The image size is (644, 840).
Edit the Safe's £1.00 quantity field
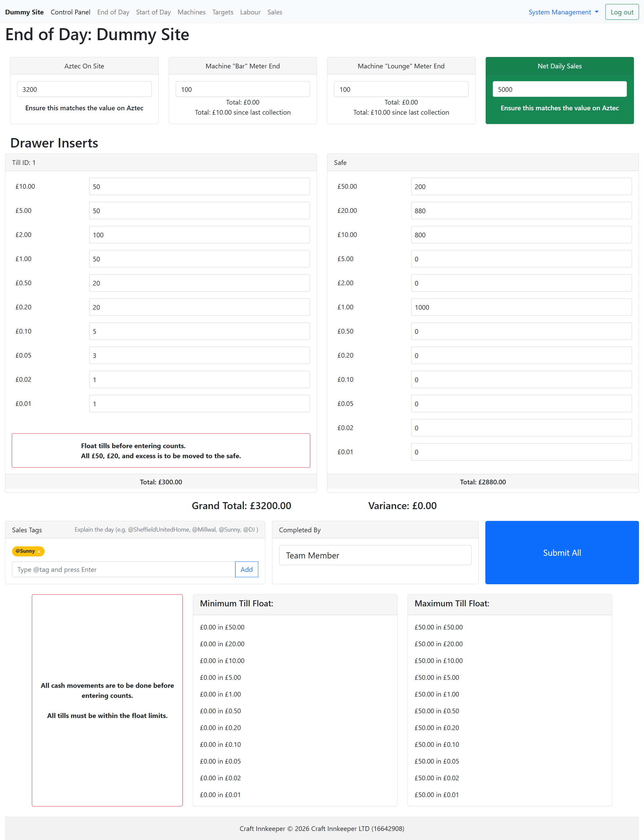click(x=521, y=307)
